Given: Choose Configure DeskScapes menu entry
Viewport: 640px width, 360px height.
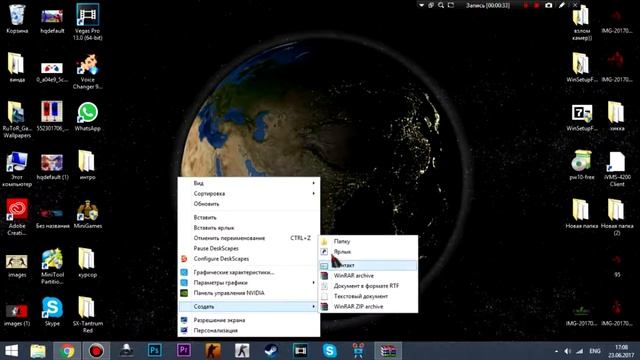Looking at the screenshot, I should point(249,259).
